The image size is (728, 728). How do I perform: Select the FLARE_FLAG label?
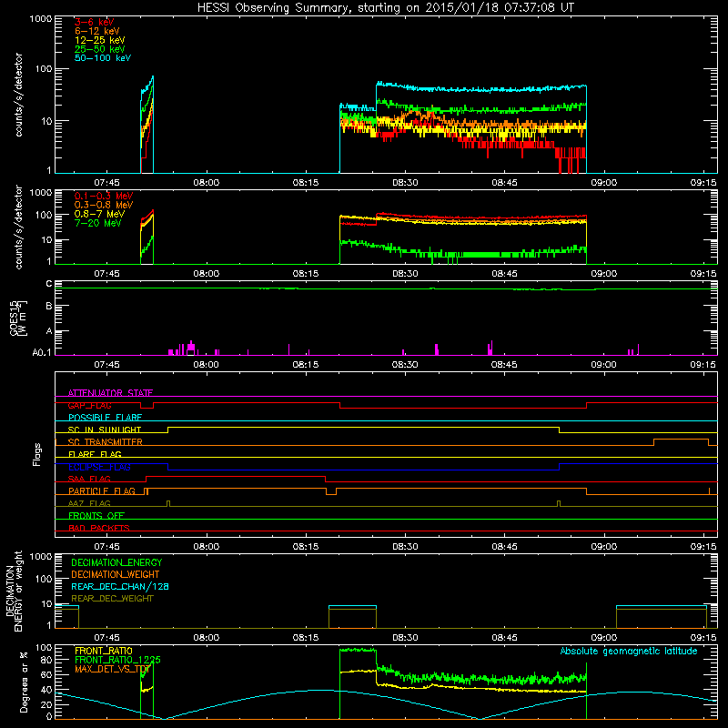coord(95,454)
